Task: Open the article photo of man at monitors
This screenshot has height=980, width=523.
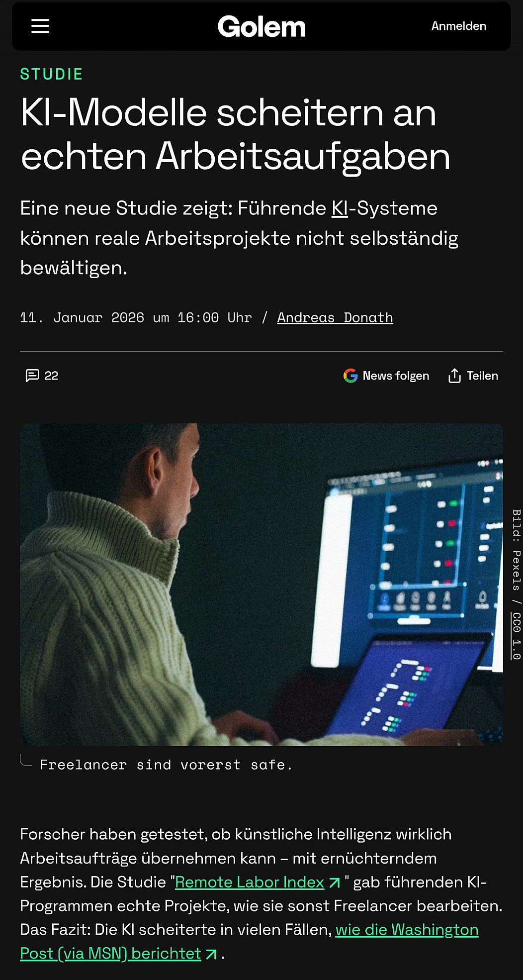Action: point(261,585)
